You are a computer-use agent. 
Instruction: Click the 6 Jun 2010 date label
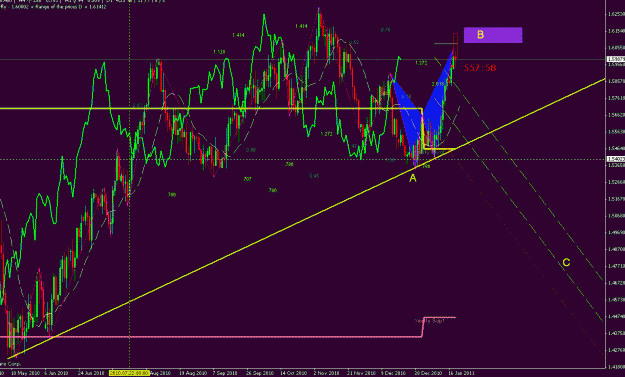click(56, 373)
